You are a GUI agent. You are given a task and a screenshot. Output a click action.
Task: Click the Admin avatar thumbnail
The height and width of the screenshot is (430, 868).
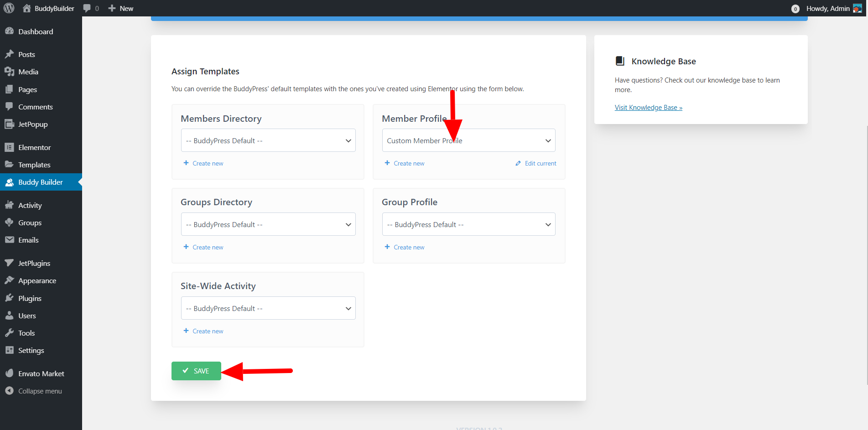pos(858,9)
